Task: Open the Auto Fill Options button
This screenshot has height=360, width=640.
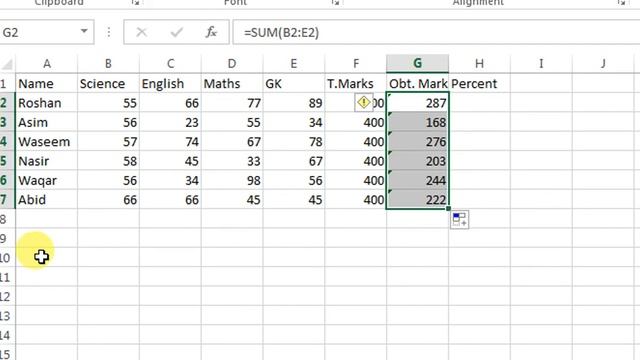Action: click(x=460, y=220)
